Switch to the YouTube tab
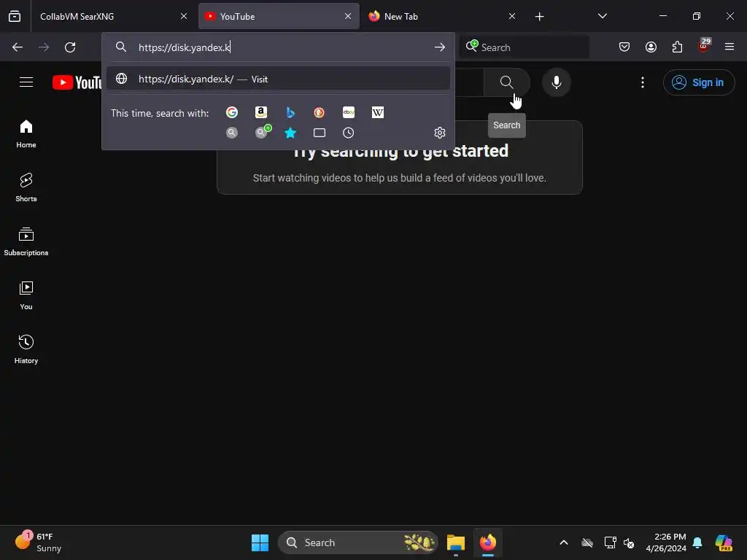Screen dimensions: 747x560 tap(279, 16)
